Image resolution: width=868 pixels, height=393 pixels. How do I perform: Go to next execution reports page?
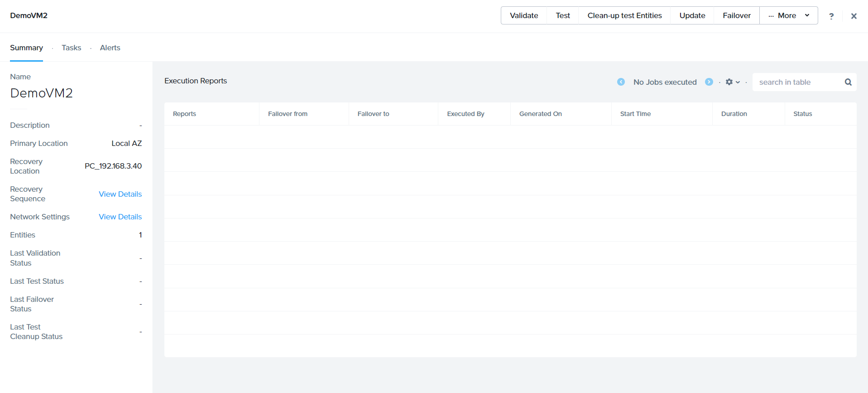[x=709, y=82]
